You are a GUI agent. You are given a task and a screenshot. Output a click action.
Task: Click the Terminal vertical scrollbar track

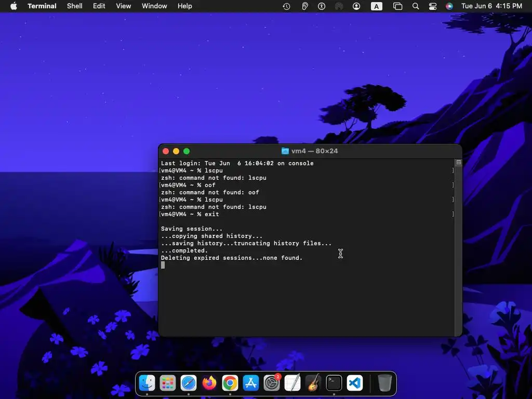point(458,250)
